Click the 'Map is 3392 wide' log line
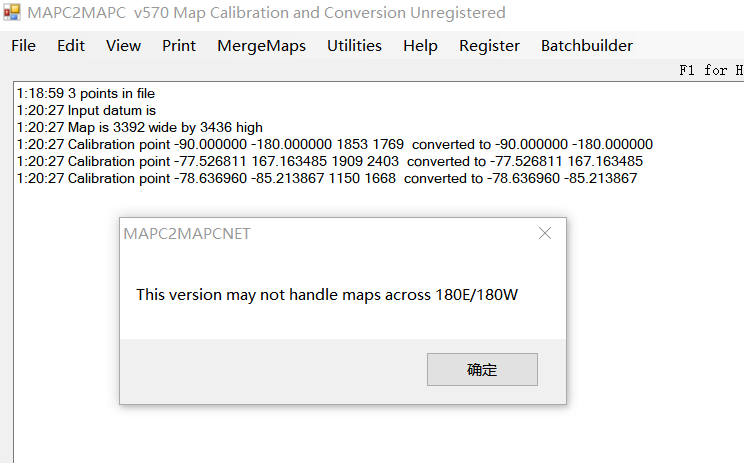The height and width of the screenshot is (463, 744). coord(140,128)
